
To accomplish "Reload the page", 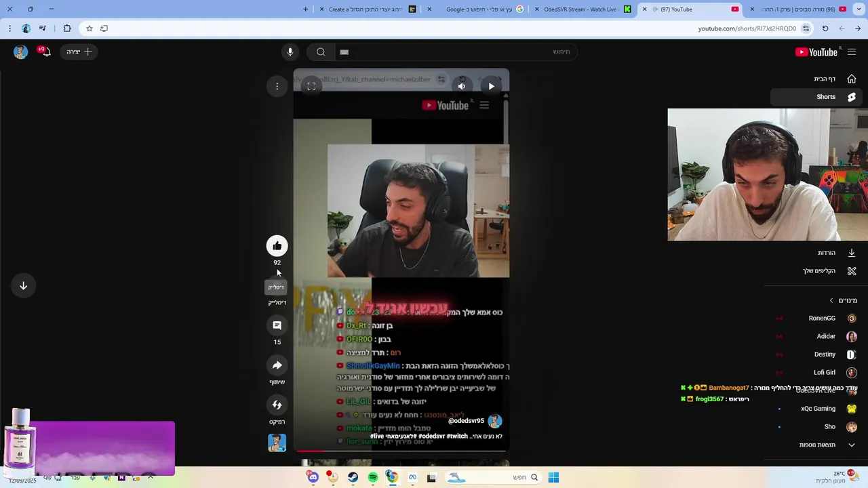I will 825,28.
